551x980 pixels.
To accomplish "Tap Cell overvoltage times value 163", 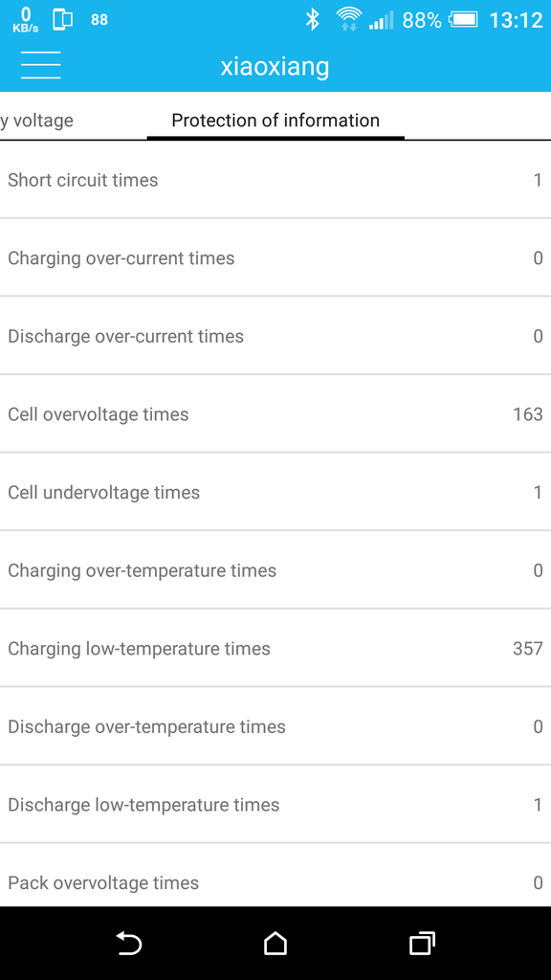I will point(528,414).
